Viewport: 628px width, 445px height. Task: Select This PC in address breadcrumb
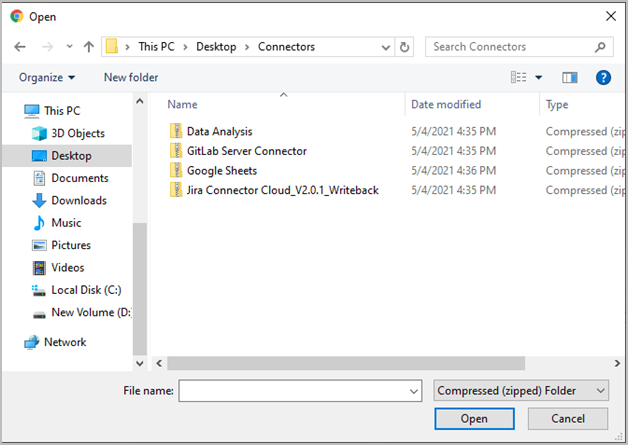coord(157,46)
